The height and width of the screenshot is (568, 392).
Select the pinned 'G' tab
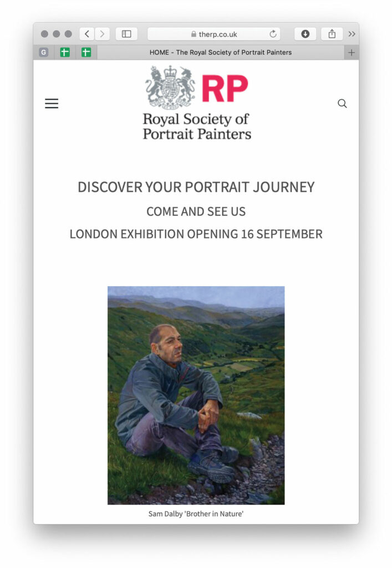click(44, 53)
